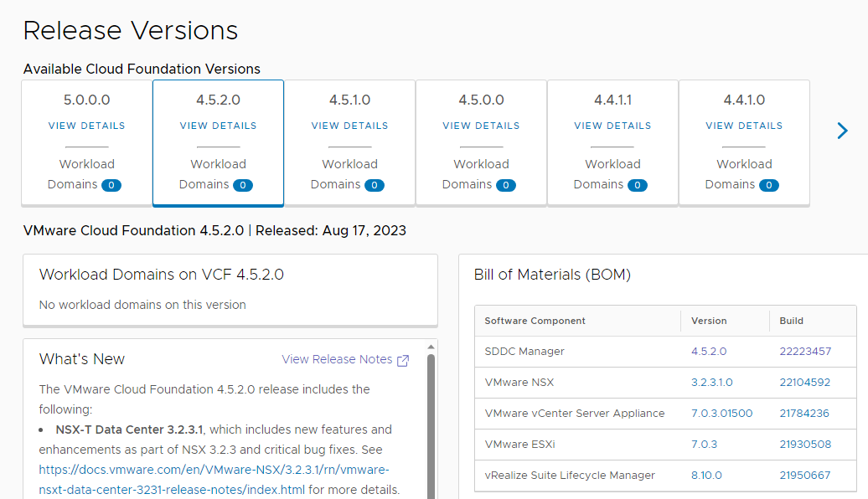868x499 pixels.
Task: Open View Details under version 4.5.1.0
Action: (349, 126)
